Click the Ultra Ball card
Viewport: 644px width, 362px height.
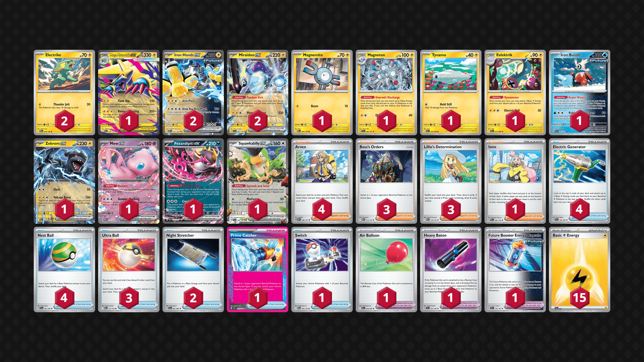point(129,269)
